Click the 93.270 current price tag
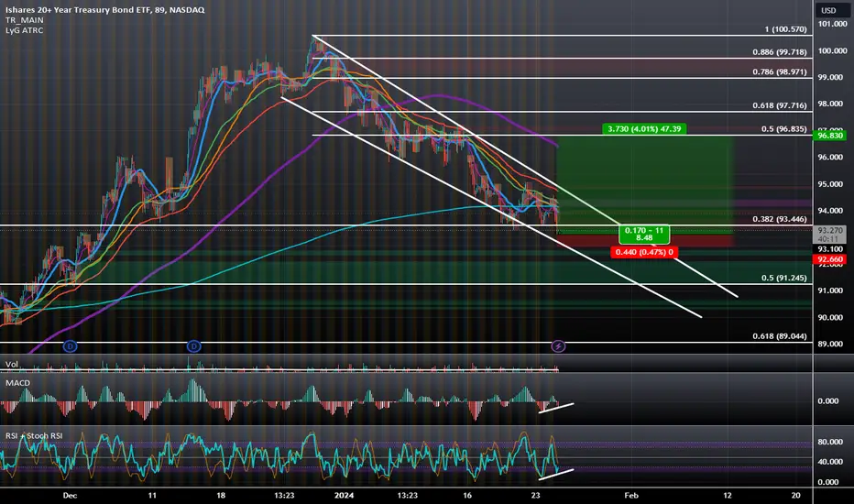The height and width of the screenshot is (504, 854). (x=830, y=235)
